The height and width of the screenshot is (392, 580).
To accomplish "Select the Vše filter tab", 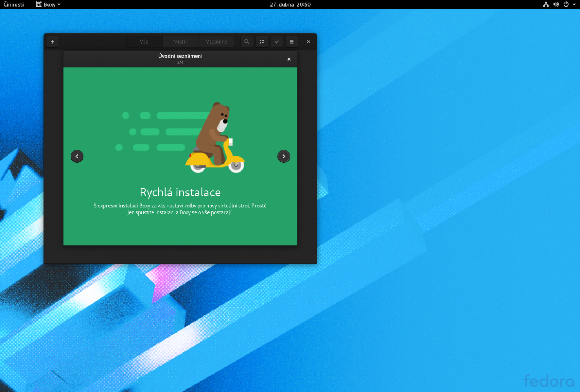I will (144, 41).
